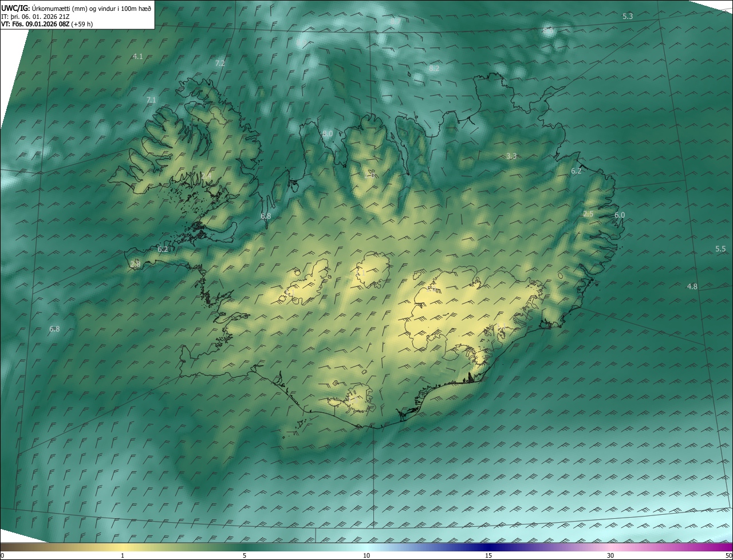Select the 10 tick on the color scale
733x560 pixels.
pos(366,555)
